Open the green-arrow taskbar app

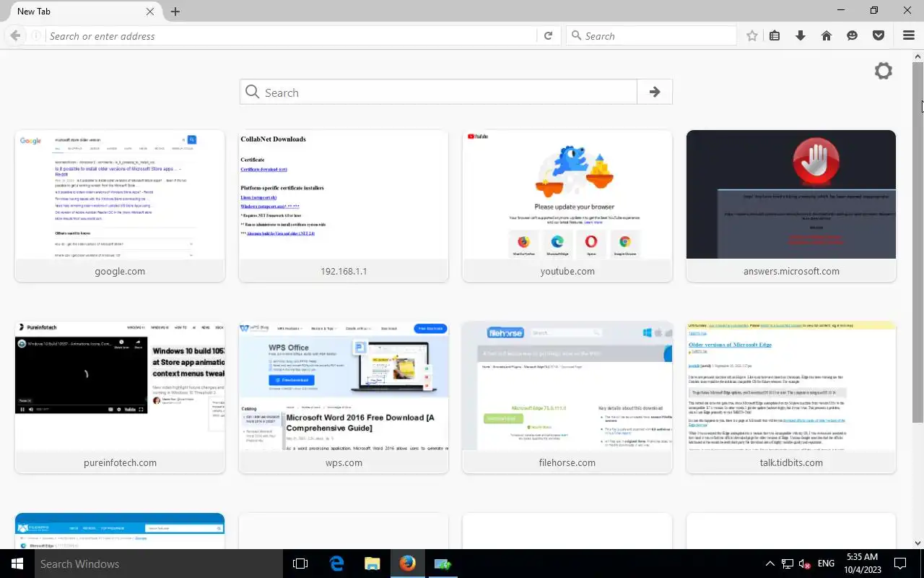point(443,564)
